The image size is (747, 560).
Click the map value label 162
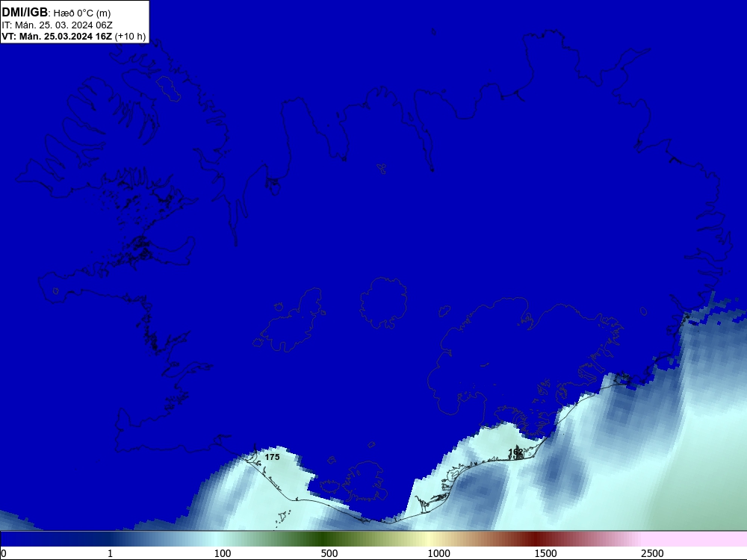pos(515,452)
